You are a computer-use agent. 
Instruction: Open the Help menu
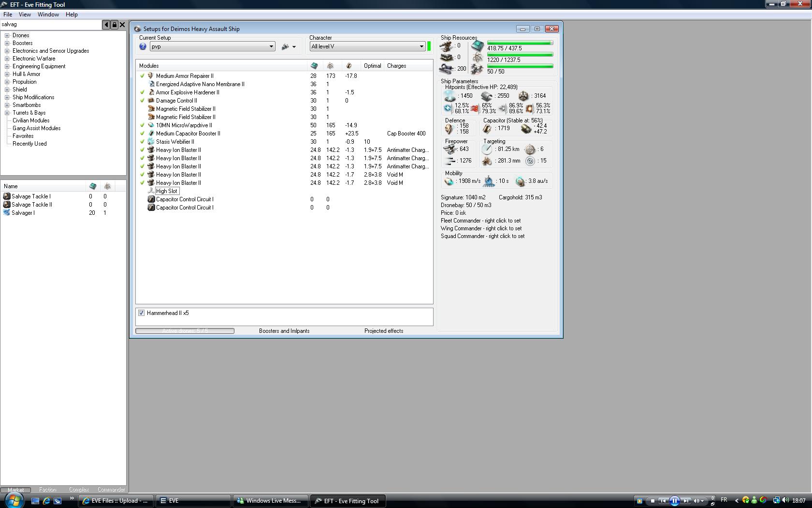click(72, 15)
